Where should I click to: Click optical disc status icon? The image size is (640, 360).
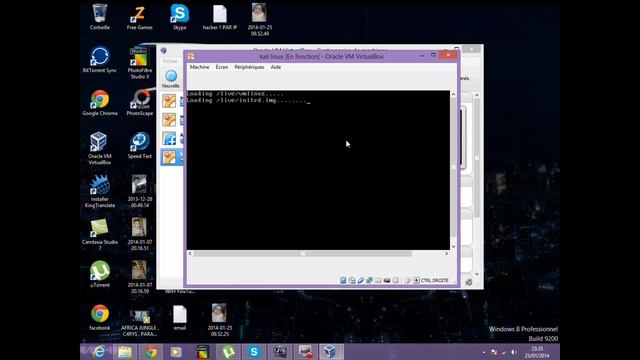point(352,280)
